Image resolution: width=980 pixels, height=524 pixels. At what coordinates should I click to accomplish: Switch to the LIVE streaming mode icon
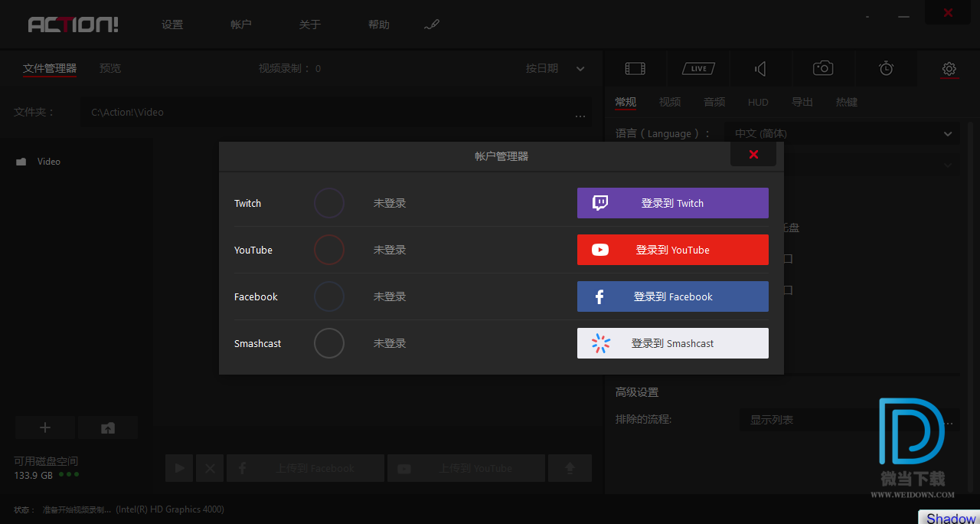point(698,69)
